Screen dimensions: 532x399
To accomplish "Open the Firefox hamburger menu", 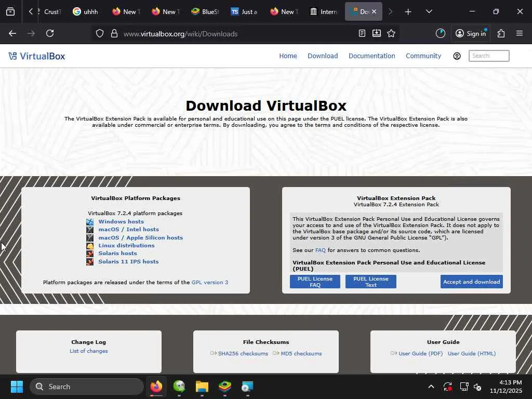I will point(520,33).
